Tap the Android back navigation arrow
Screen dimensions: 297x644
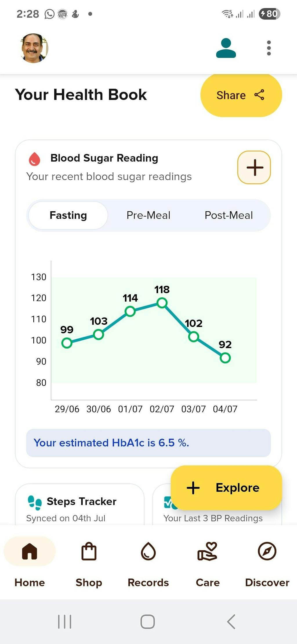(x=231, y=622)
